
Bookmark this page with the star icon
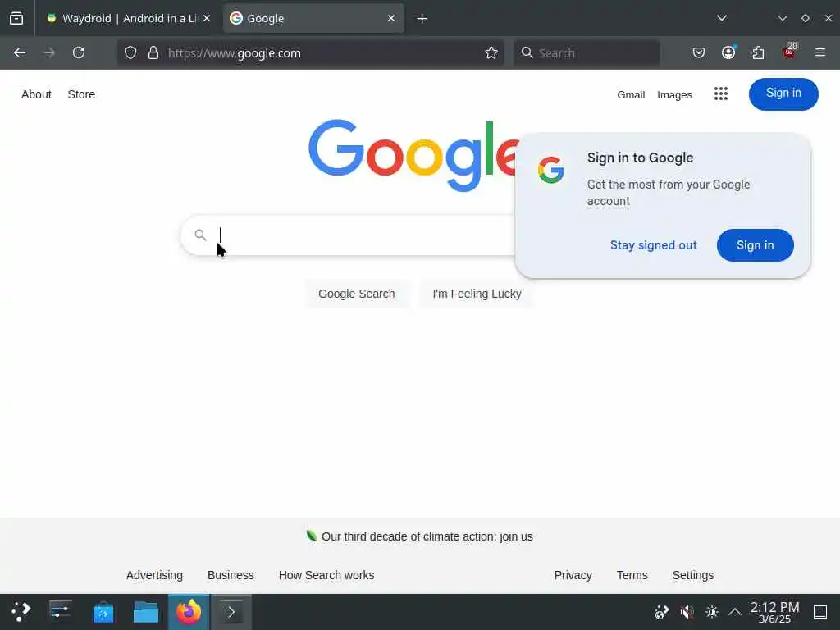[x=491, y=52]
